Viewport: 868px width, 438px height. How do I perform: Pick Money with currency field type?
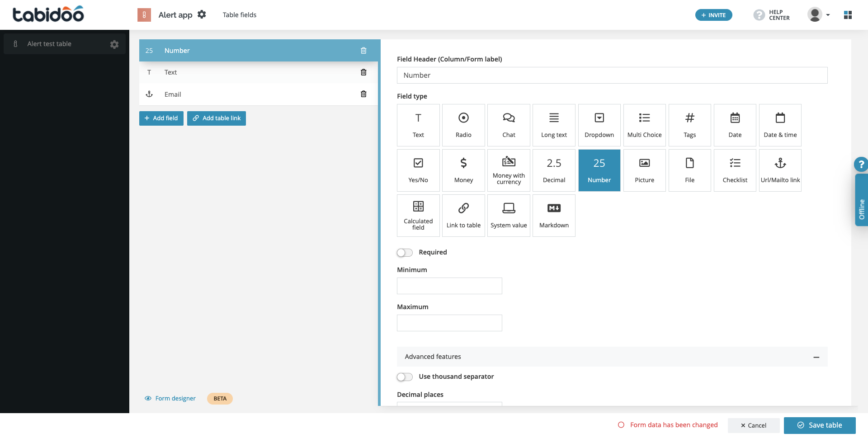[509, 170]
